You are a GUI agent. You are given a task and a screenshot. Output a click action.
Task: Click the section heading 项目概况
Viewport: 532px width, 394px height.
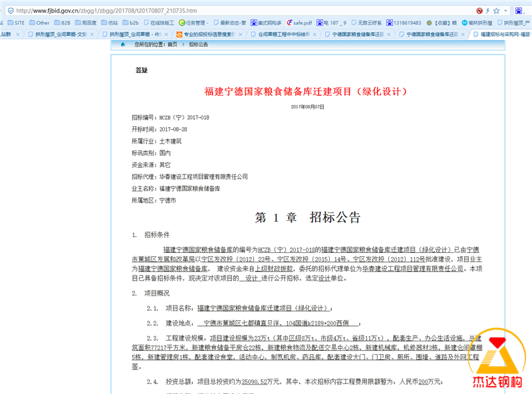(x=157, y=293)
